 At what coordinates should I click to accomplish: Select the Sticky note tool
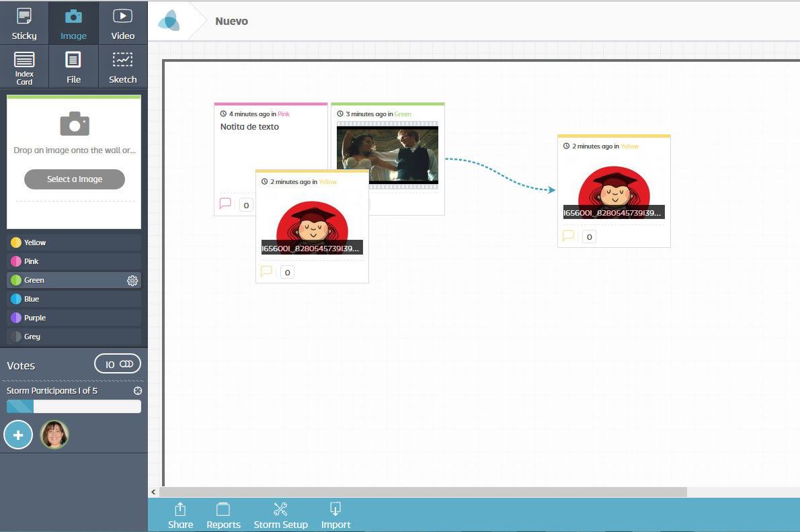(24, 23)
